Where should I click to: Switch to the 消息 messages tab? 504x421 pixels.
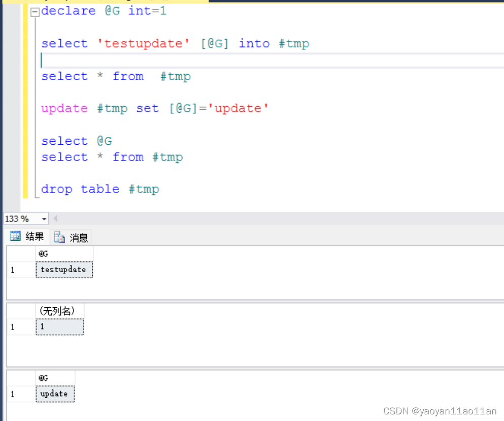[71, 238]
